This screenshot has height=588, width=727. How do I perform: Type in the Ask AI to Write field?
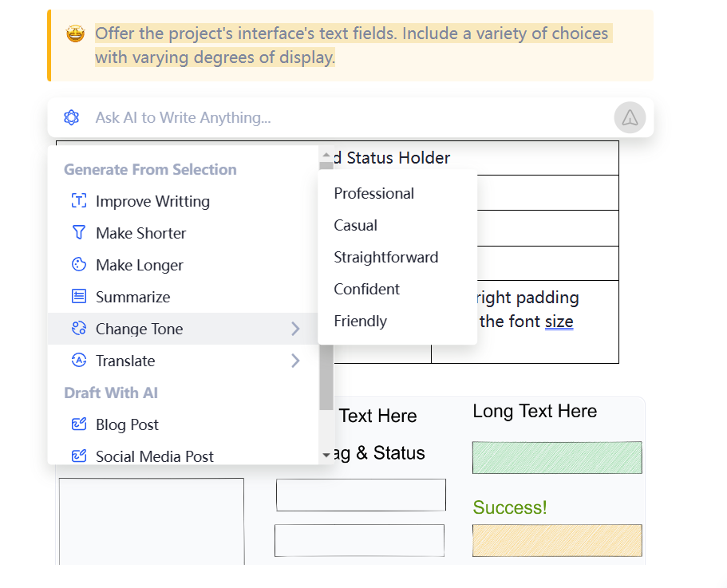343,118
